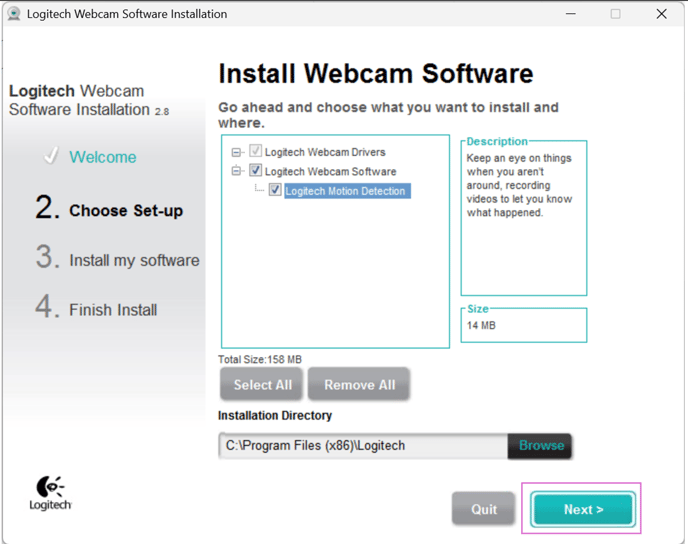Select the Logitech Webcam Software label

point(330,171)
